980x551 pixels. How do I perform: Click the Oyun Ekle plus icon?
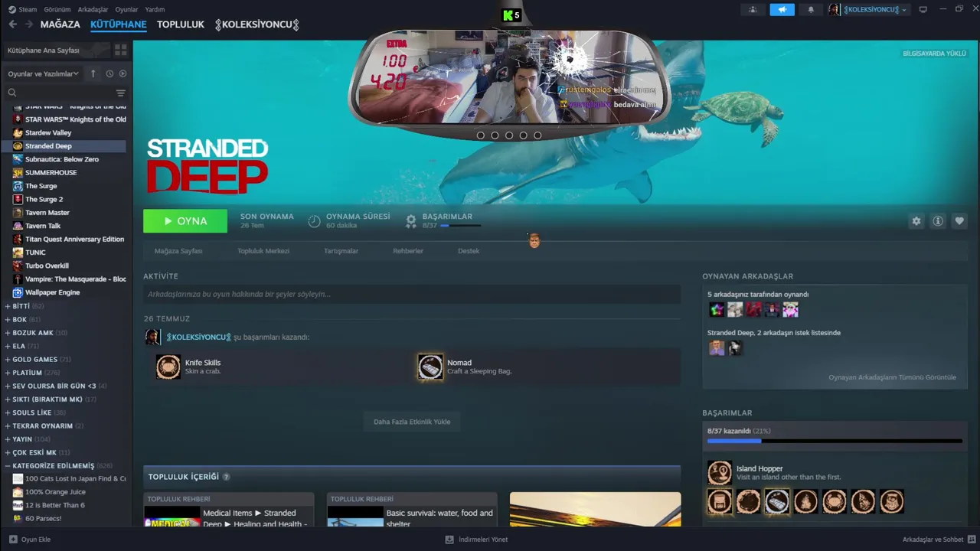click(13, 540)
